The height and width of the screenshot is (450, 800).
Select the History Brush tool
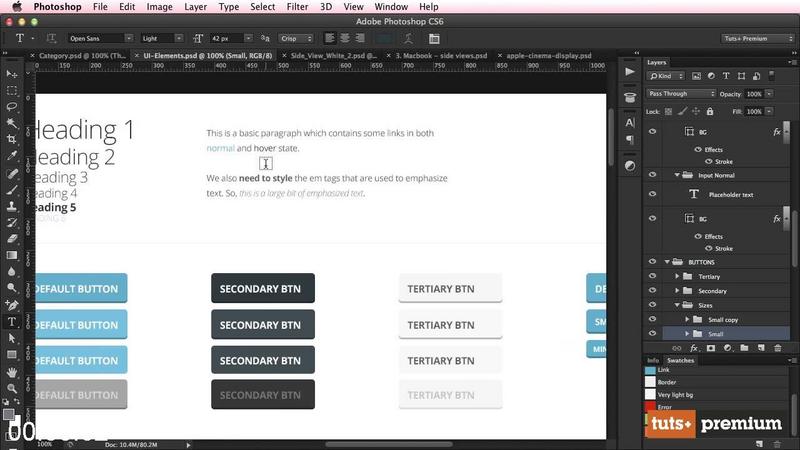12,222
